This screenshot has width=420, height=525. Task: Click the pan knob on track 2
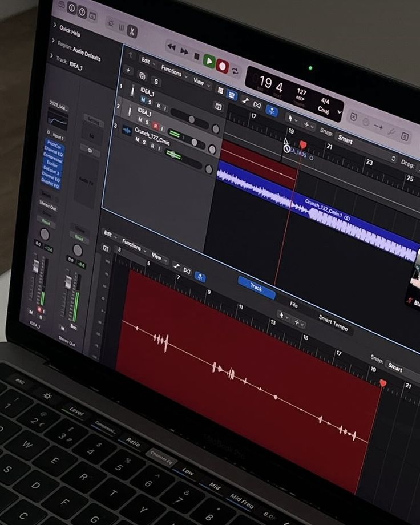(212, 149)
